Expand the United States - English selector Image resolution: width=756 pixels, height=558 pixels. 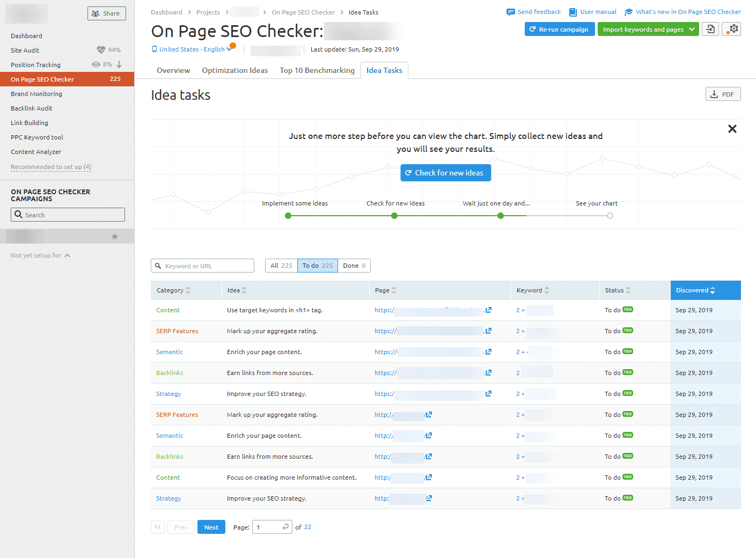pyautogui.click(x=193, y=49)
